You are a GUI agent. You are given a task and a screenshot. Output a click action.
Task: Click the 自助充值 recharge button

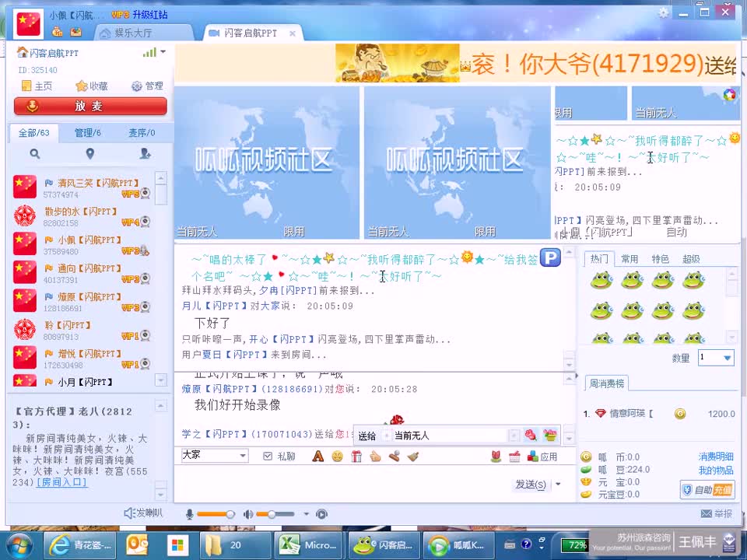[x=707, y=490]
